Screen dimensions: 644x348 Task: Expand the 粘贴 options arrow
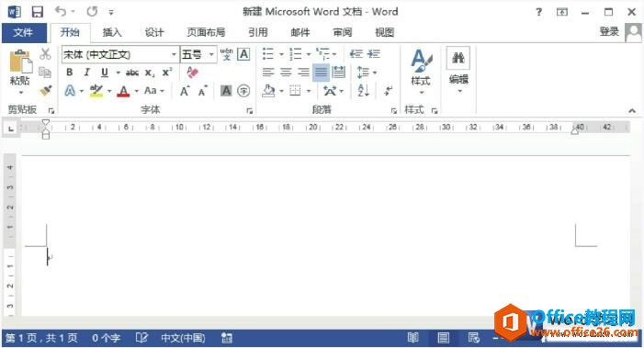point(20,93)
